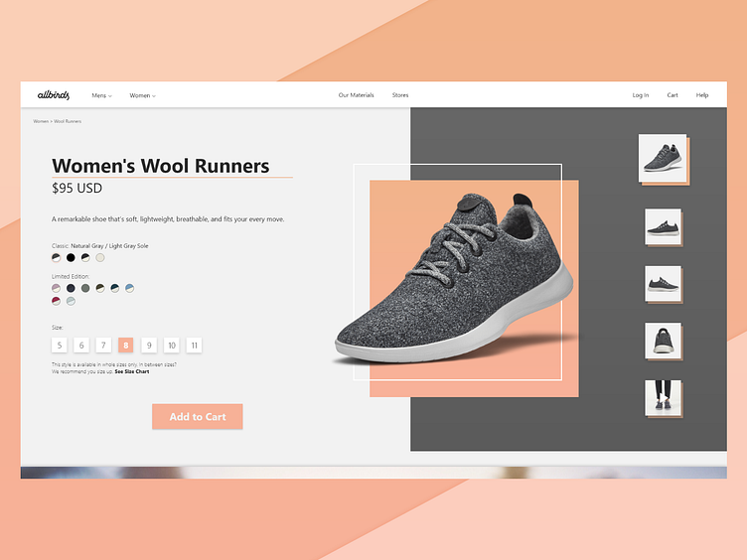Add the shoe to cart
The image size is (747, 560).
198,417
